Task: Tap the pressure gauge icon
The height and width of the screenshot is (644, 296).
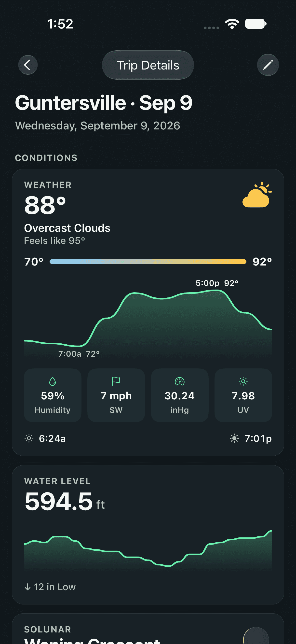Action: coord(180,381)
